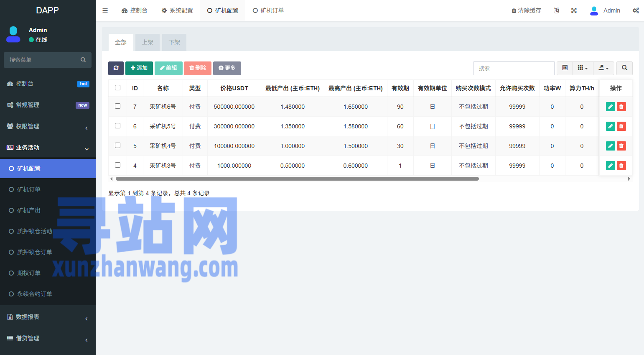Click the fullscreen icon in top bar

pos(574,10)
